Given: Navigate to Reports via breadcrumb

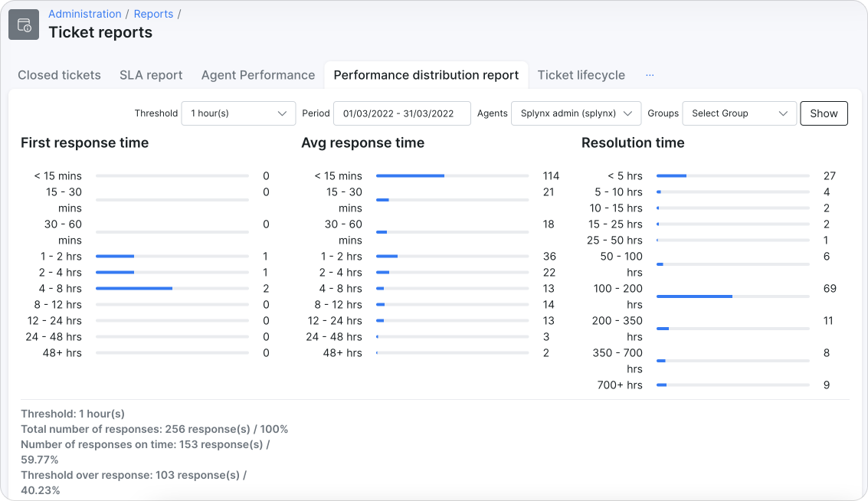Looking at the screenshot, I should 153,14.
